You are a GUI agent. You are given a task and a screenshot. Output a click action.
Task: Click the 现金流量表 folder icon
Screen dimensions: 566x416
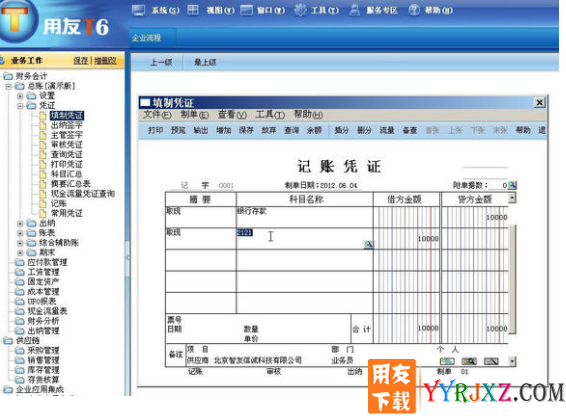tap(19, 311)
